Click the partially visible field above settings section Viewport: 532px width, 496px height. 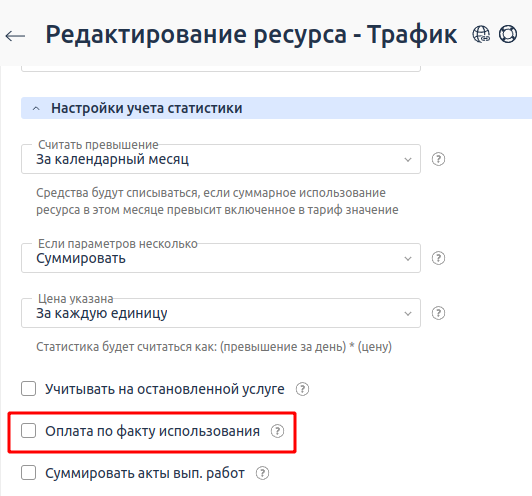tap(221, 69)
